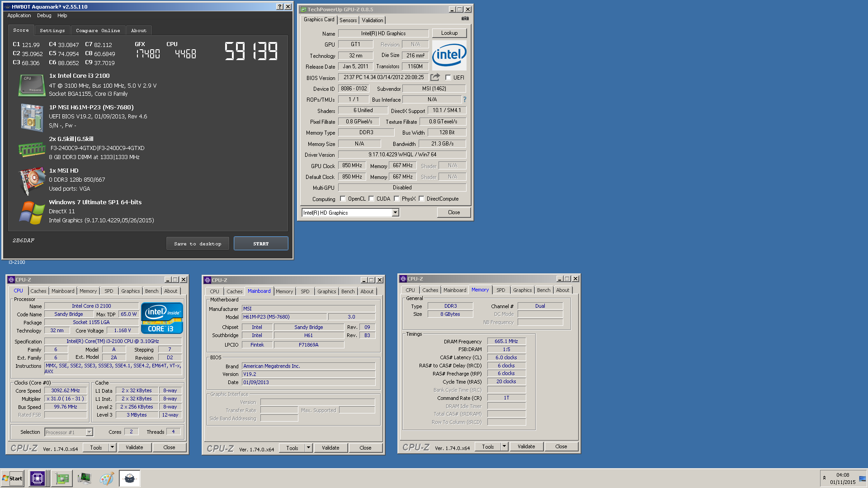868x488 pixels.
Task: Click the Windows logo icon in Aquamark
Action: 32,212
